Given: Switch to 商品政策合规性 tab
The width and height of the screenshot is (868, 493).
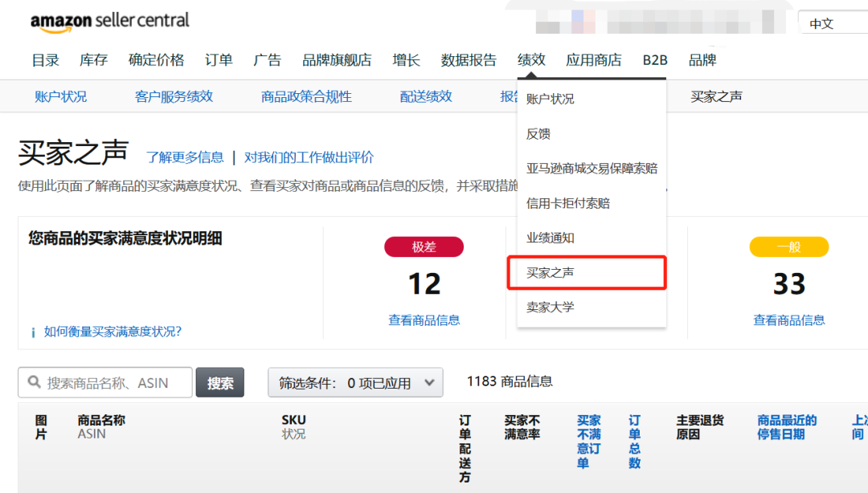Looking at the screenshot, I should click(x=307, y=97).
